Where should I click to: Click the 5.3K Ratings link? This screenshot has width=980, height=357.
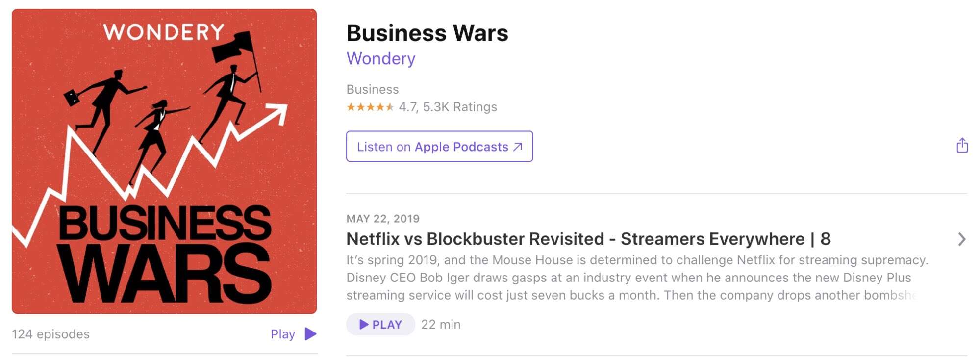pos(458,106)
